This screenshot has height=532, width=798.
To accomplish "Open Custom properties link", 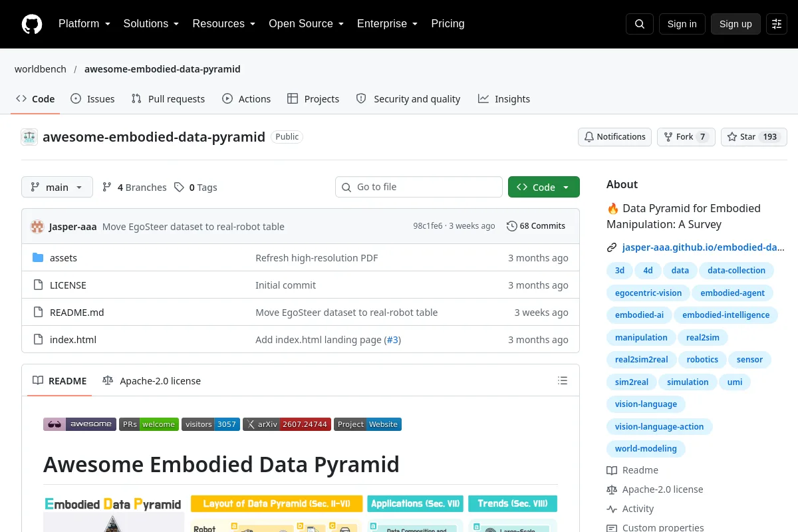I will click(655, 527).
